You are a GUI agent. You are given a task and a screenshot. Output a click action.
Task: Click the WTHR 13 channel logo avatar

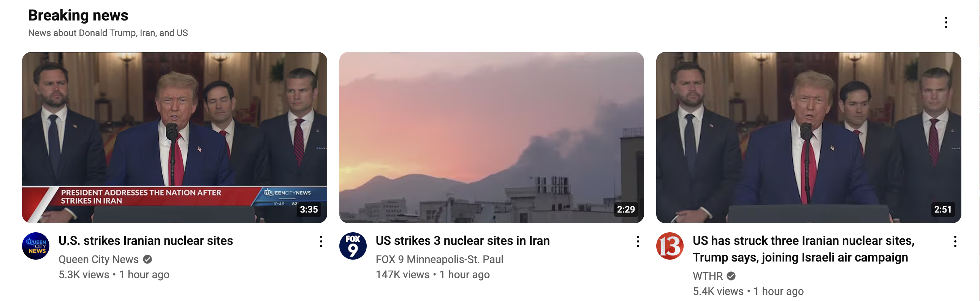pos(670,246)
